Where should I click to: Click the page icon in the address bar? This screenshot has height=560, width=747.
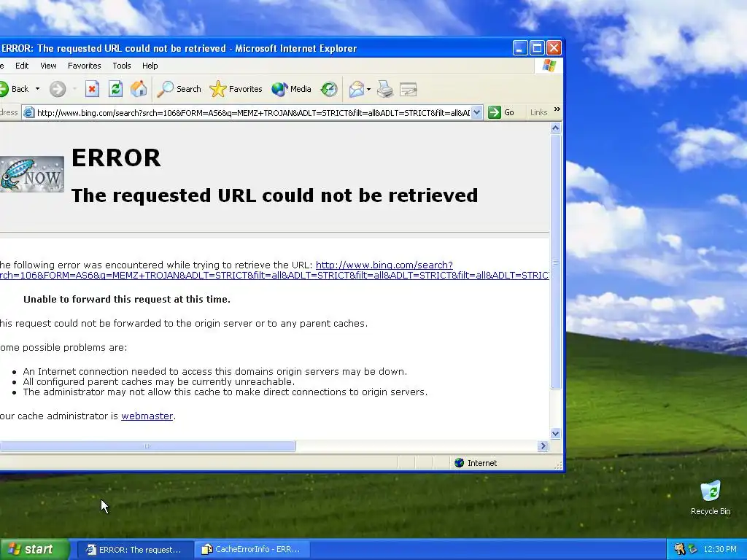click(29, 113)
